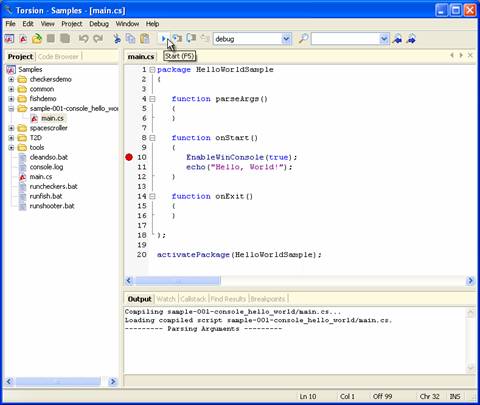Click the Undo arrow in toolbar
Image resolution: width=480 pixels, height=405 pixels.
coord(83,39)
